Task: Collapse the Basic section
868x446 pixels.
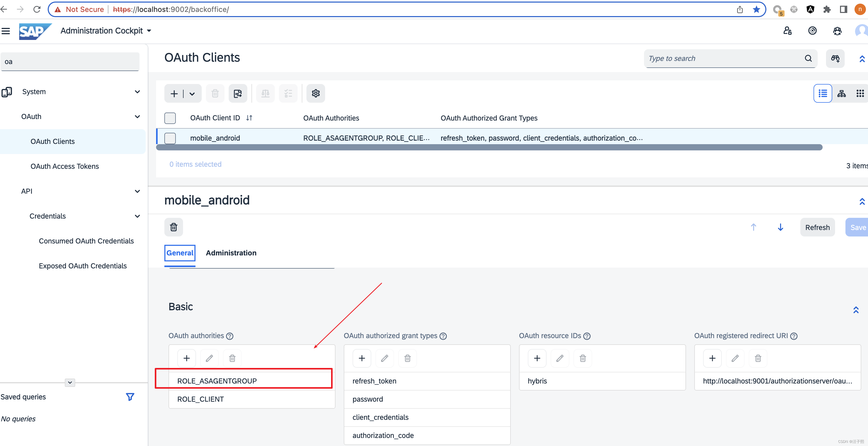Action: pyautogui.click(x=856, y=310)
